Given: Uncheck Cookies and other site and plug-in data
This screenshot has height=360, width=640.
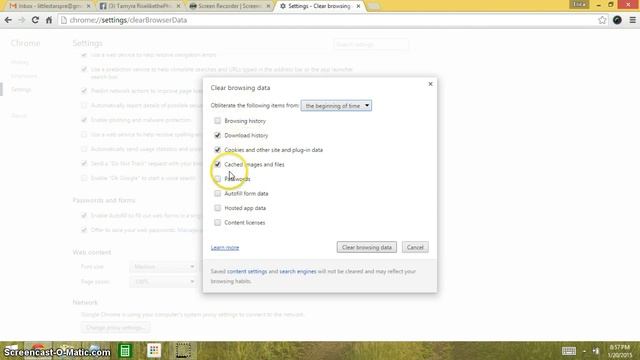Looking at the screenshot, I should tap(218, 150).
